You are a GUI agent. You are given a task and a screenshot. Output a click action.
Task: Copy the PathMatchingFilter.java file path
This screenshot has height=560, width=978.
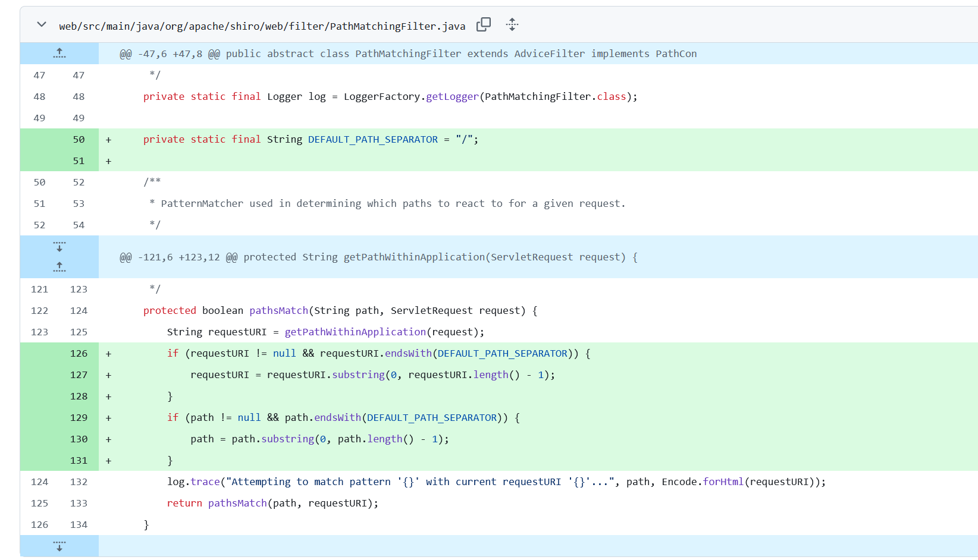coord(484,24)
